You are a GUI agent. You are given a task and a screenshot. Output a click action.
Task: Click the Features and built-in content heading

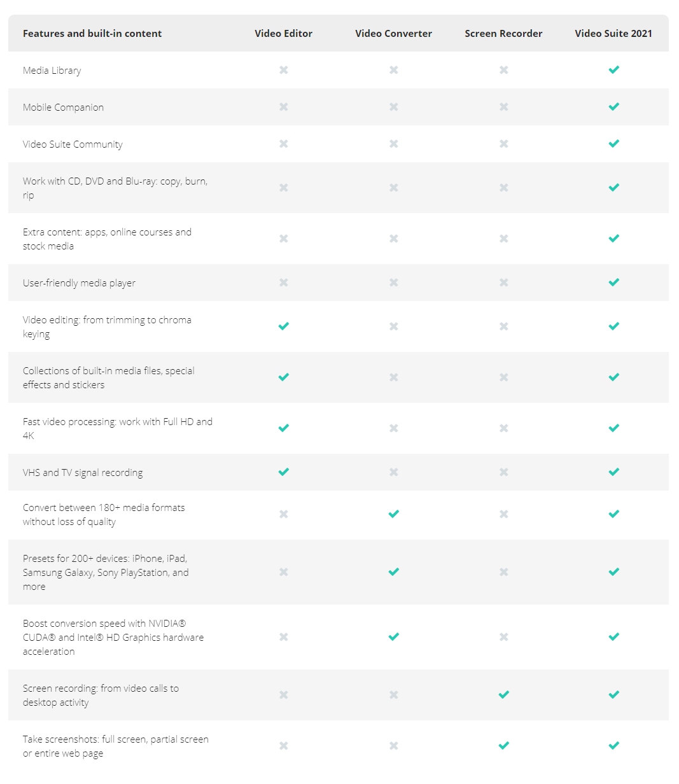point(92,34)
